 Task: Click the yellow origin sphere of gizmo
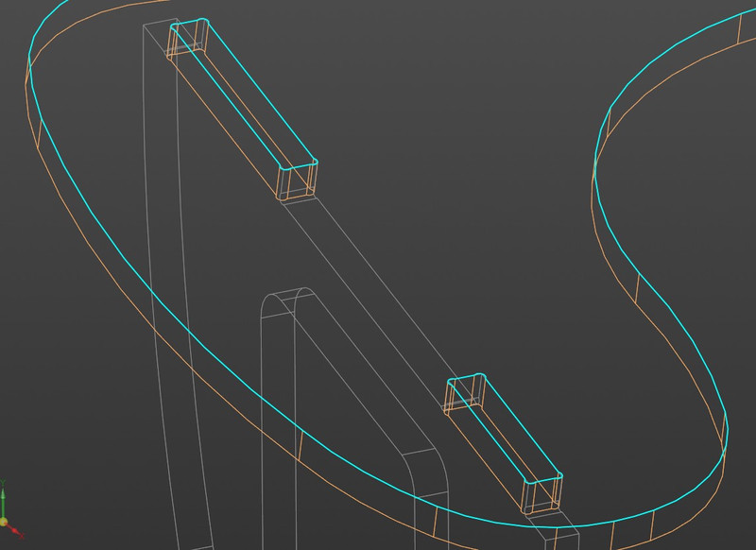[4, 521]
